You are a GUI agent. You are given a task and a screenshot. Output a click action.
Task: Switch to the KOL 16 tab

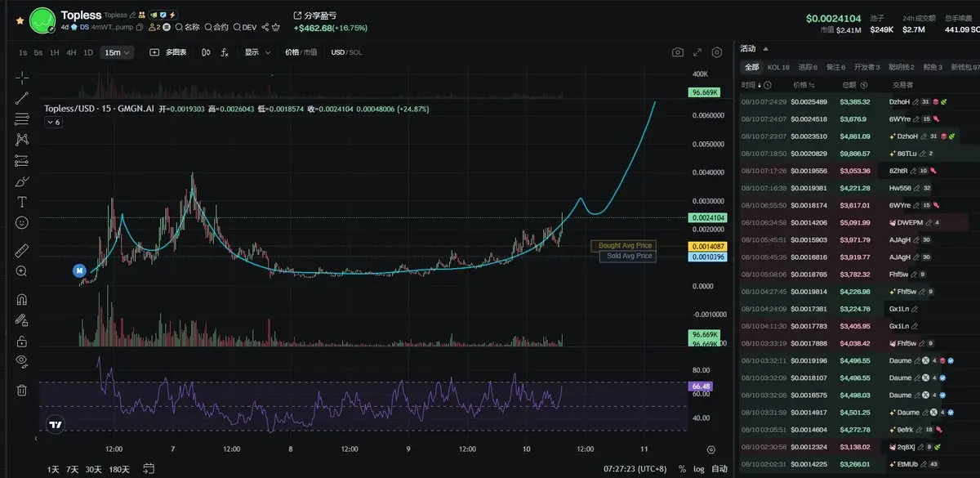pyautogui.click(x=778, y=67)
